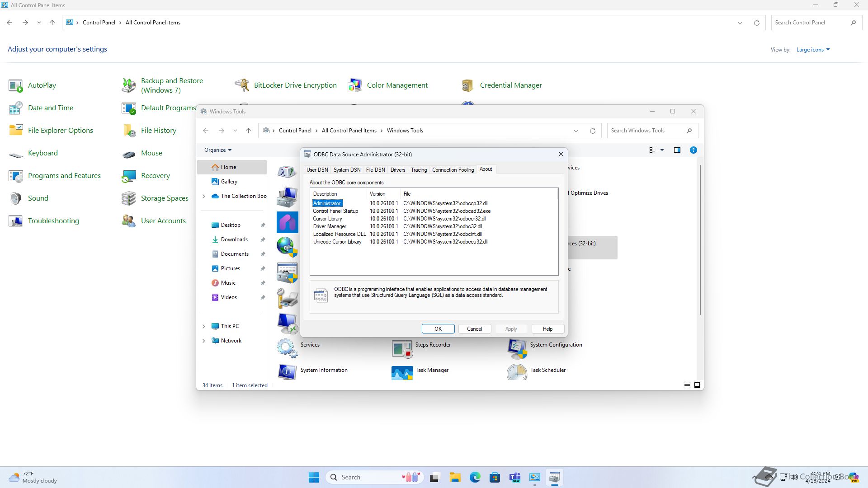This screenshot has width=868, height=488.
Task: Switch to Drivers tab
Action: tap(398, 170)
